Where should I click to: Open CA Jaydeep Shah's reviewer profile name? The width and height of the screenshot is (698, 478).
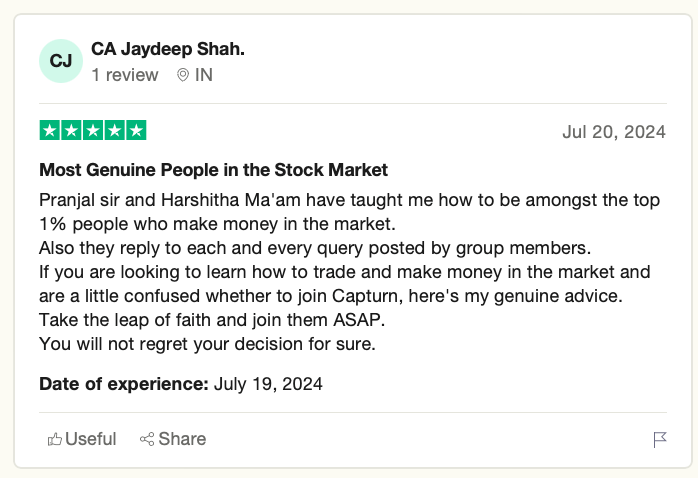(x=167, y=49)
